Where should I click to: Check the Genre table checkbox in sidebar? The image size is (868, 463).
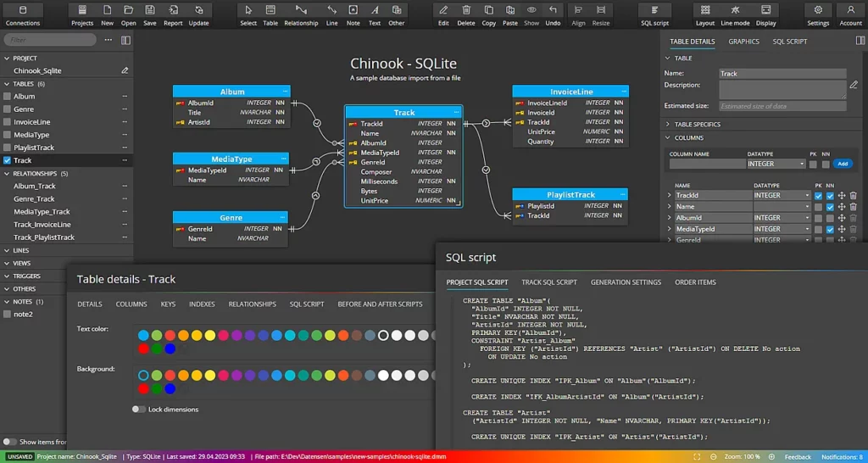click(x=7, y=109)
